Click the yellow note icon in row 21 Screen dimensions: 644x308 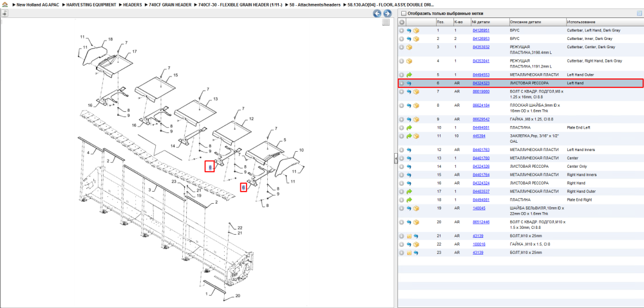(409, 236)
